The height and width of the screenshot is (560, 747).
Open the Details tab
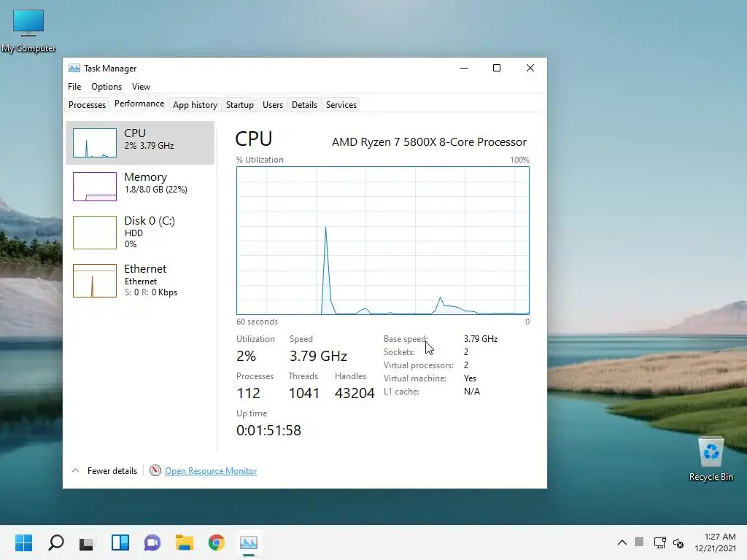[x=304, y=105]
